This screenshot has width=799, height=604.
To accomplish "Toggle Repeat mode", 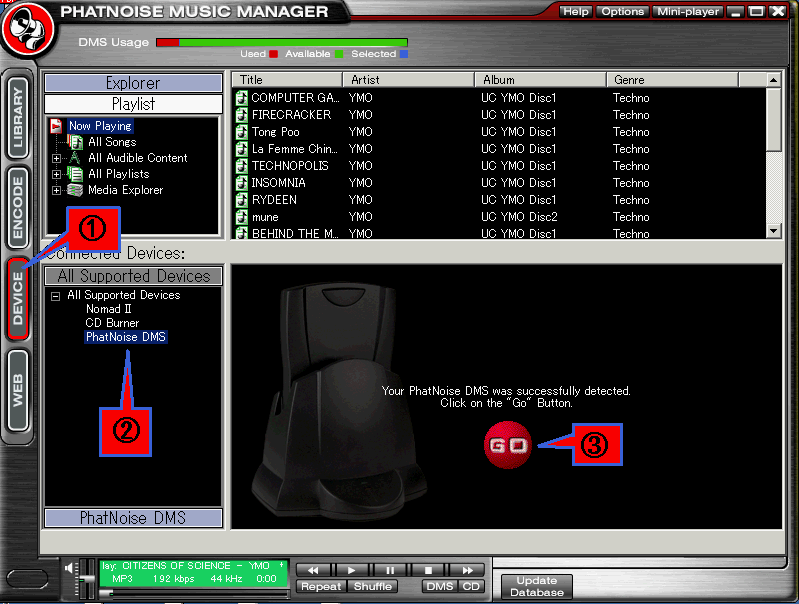I will [x=321, y=587].
